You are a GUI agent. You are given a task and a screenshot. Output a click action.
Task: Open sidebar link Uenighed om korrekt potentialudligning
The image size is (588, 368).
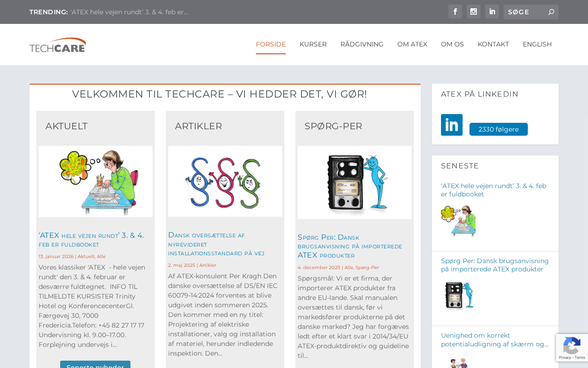[495, 339]
